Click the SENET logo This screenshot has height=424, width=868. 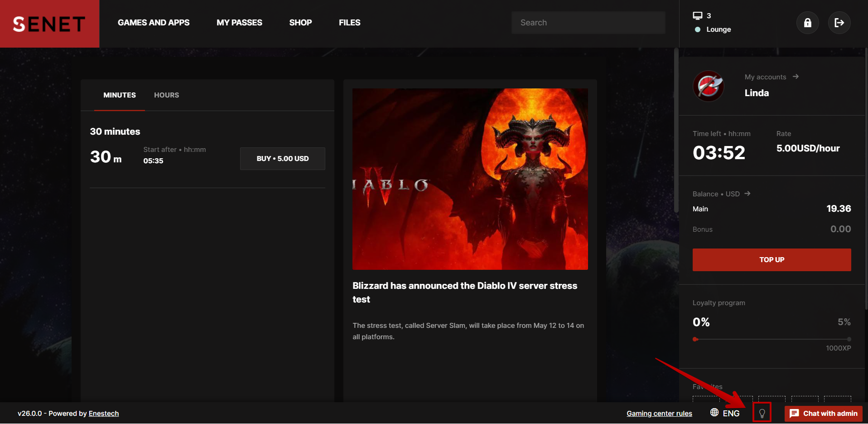(x=49, y=24)
